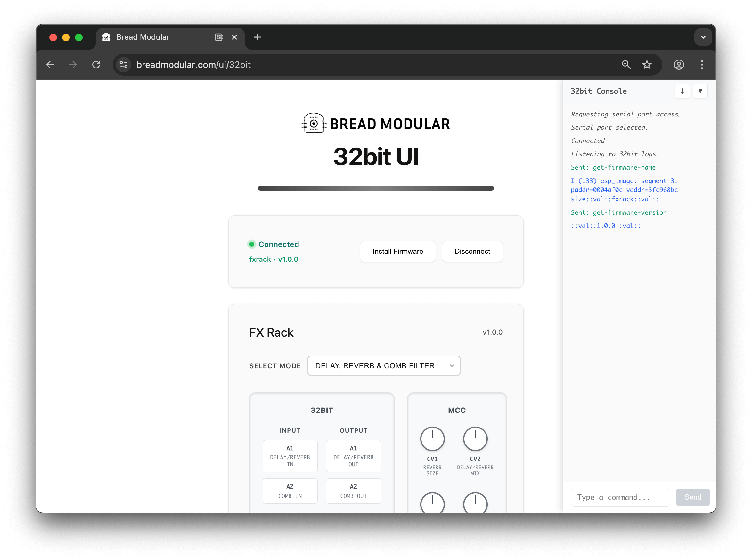
Task: Open the zoom magnifier icon in address bar
Action: tap(626, 64)
